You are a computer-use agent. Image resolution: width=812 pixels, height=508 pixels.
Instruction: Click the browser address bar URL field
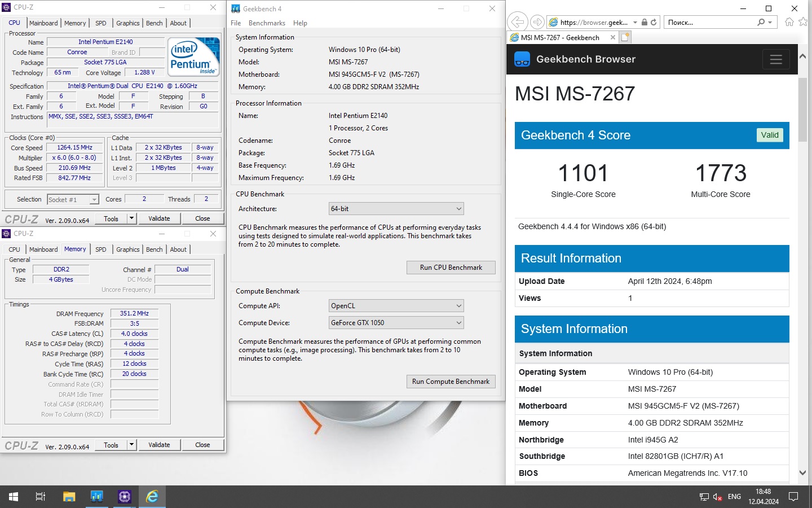593,22
